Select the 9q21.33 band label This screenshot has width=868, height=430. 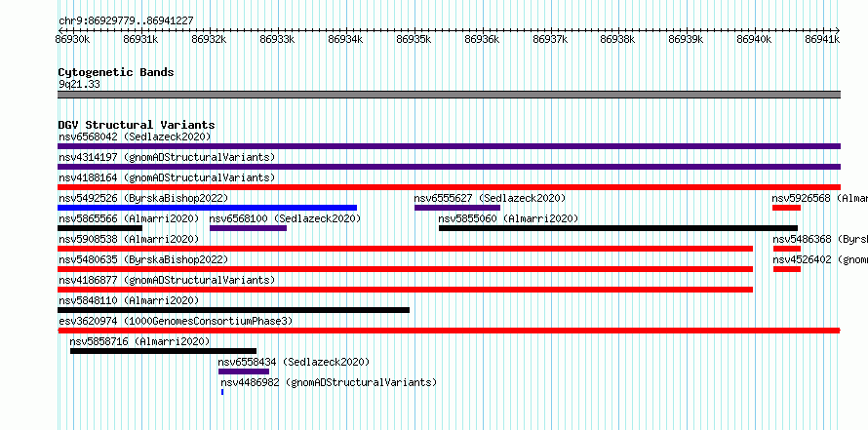79,85
